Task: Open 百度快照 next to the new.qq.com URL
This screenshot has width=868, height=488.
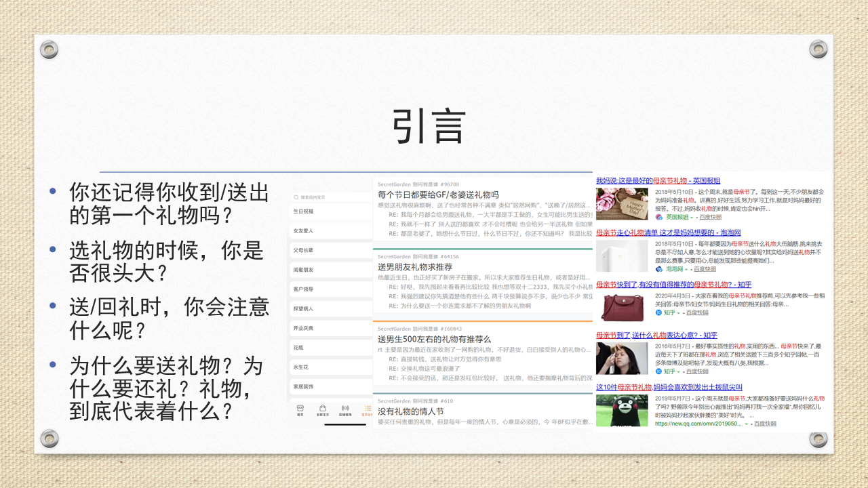Action: (x=764, y=424)
